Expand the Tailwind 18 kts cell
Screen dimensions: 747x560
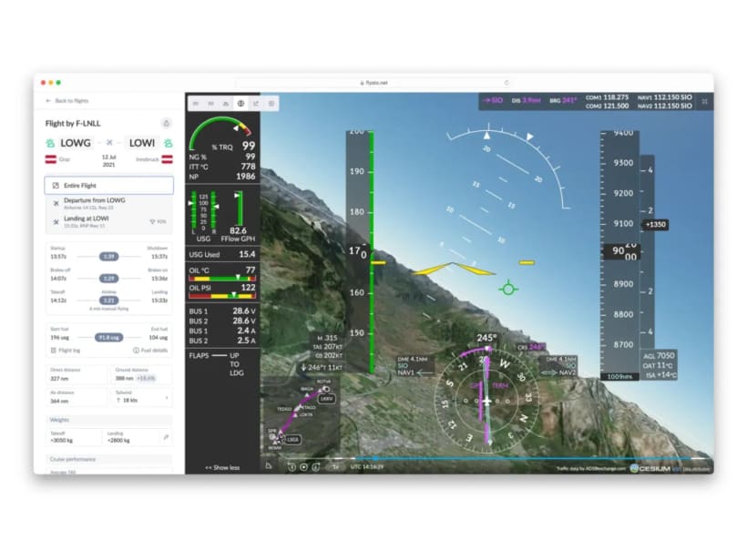tap(141, 397)
